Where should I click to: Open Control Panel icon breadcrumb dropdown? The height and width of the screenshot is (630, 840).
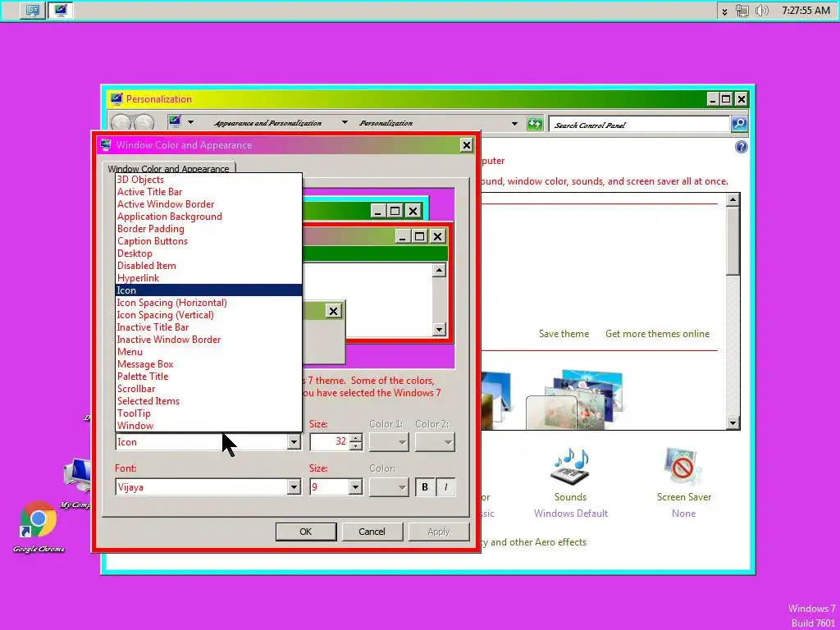click(x=189, y=122)
